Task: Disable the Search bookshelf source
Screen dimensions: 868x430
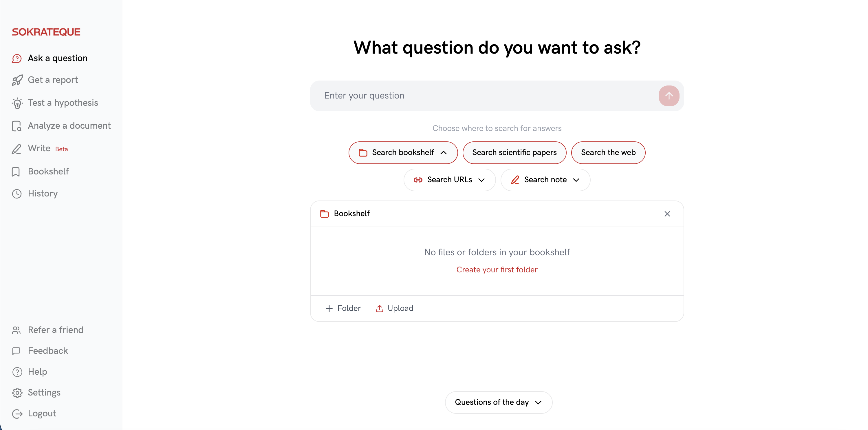Action: click(403, 152)
